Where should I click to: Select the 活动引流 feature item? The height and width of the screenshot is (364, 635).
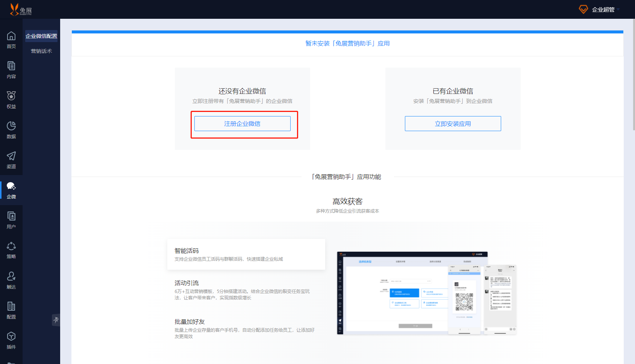click(246, 290)
